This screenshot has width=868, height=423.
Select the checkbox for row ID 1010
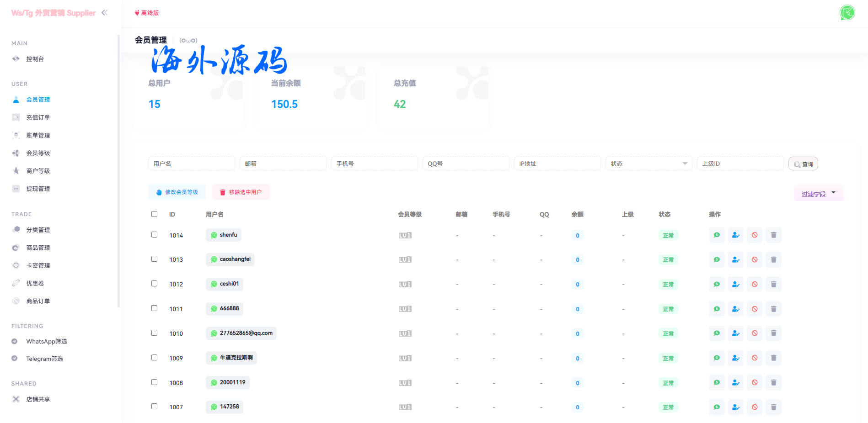pyautogui.click(x=154, y=333)
